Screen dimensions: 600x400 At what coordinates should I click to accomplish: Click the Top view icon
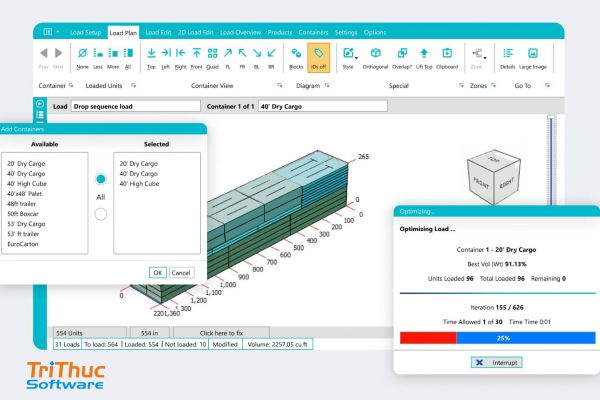click(x=152, y=54)
